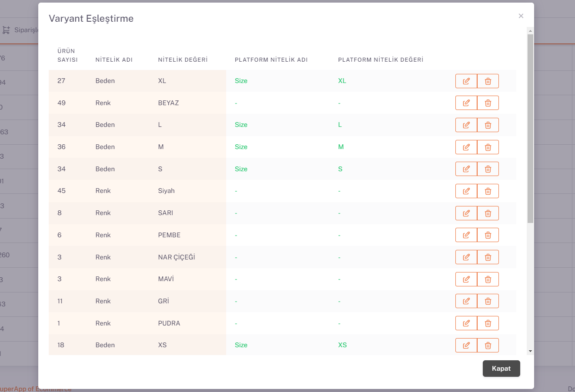The height and width of the screenshot is (392, 575).
Task: Click the Siyah attribute value
Action: point(166,191)
